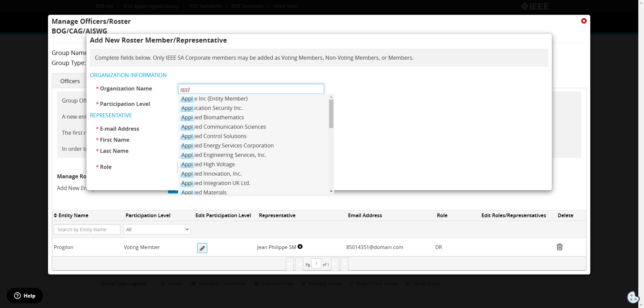This screenshot has height=308, width=644.
Task: Click ORGANIZATION INFORMATION section heading
Action: coord(128,75)
